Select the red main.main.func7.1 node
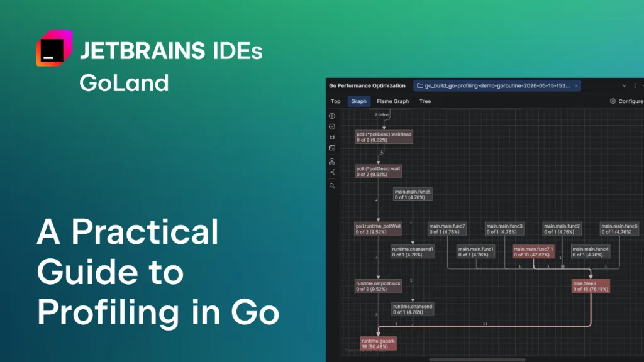 pyautogui.click(x=533, y=252)
